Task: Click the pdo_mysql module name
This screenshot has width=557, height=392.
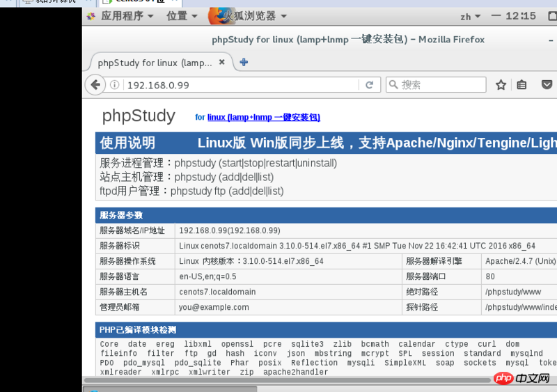Action: pos(144,363)
